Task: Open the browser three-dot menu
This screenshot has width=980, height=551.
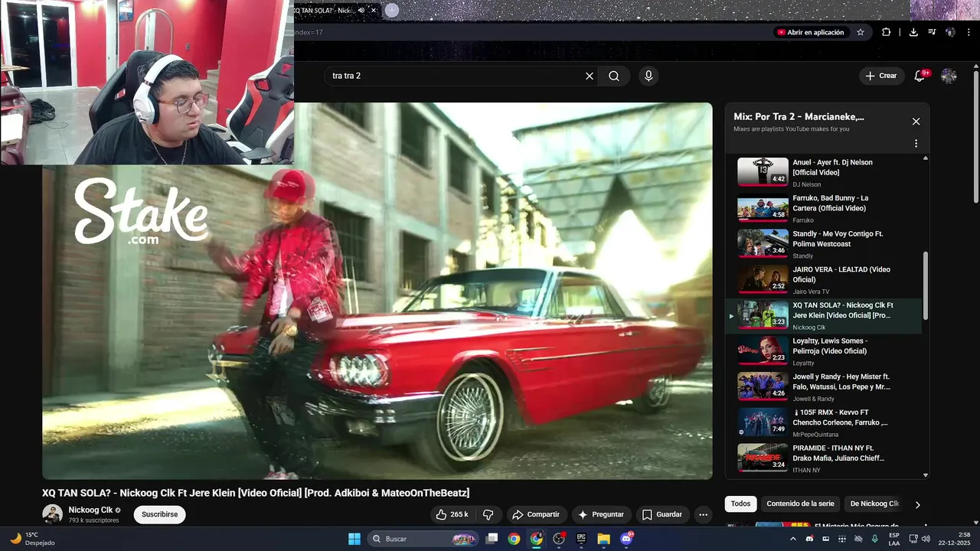Action: coord(969,32)
